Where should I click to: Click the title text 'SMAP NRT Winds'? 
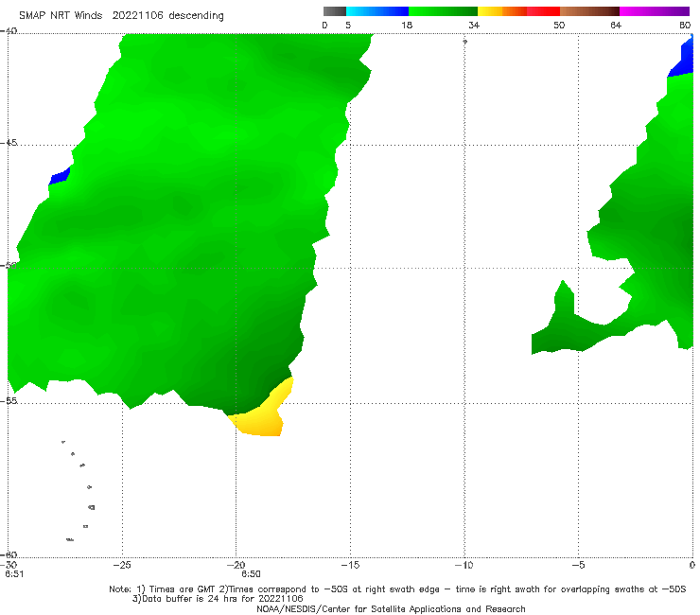pos(61,16)
